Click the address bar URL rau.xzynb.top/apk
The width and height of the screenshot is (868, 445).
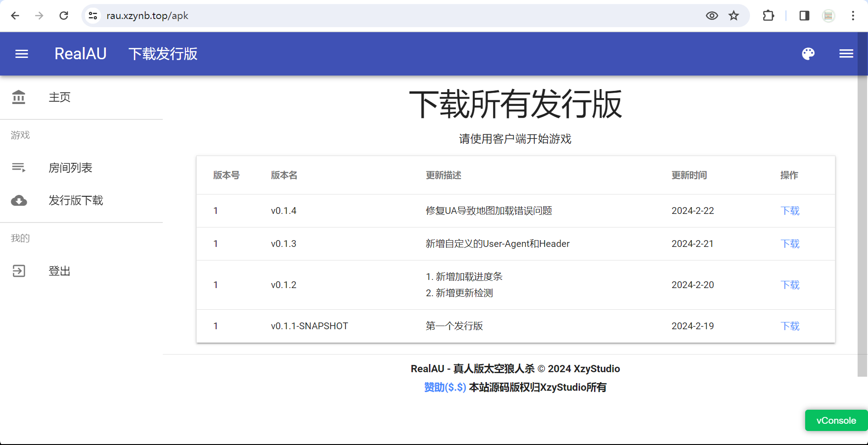click(x=147, y=16)
